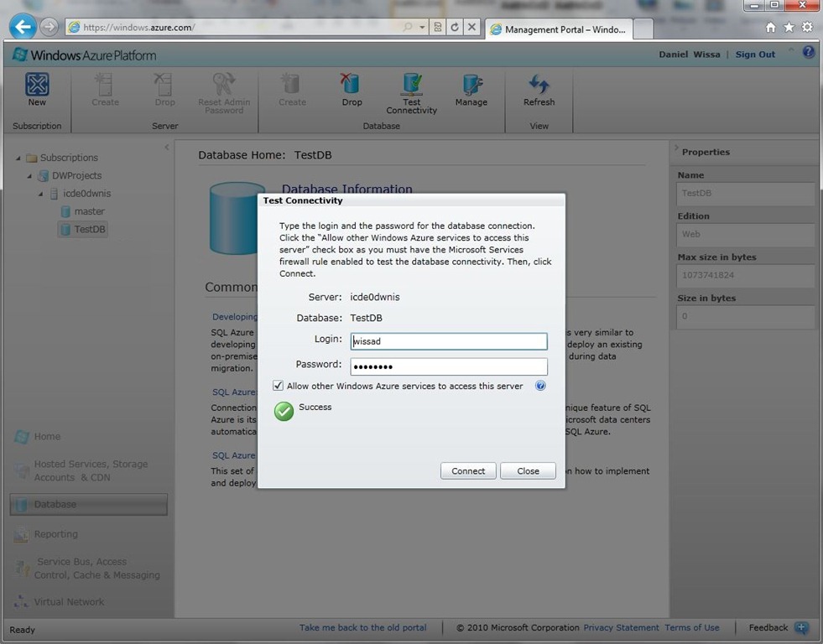Select the Management Portal browser tab
The image size is (823, 644).
[559, 29]
